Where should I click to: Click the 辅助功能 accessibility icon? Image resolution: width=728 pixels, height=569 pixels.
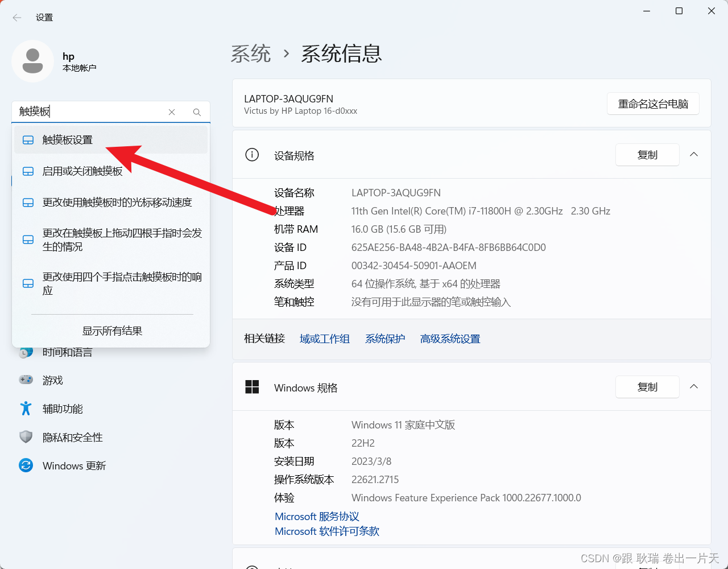[x=26, y=408]
